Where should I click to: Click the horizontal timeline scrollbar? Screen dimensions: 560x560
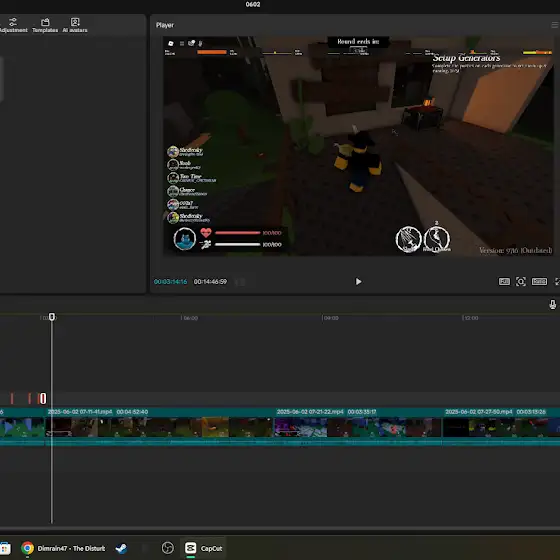click(280, 528)
